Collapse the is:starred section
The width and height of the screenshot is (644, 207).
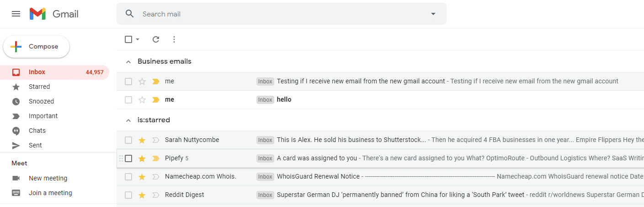(x=128, y=120)
